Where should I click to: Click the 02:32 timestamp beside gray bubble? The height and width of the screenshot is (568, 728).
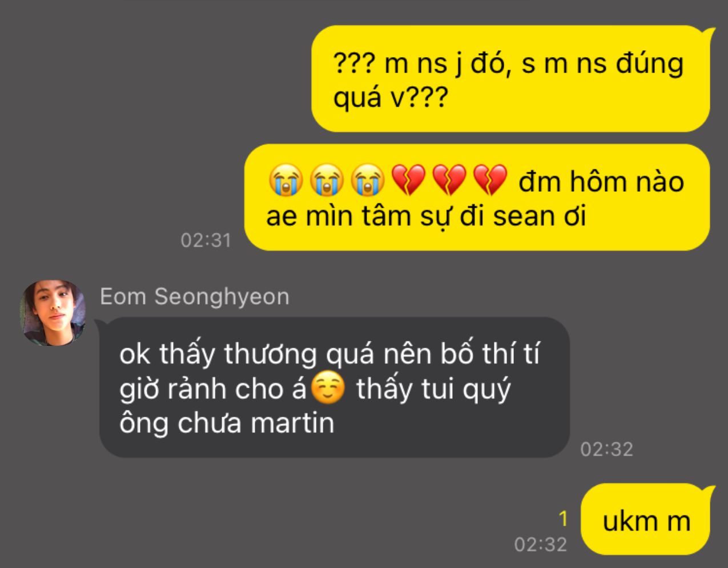(x=606, y=449)
